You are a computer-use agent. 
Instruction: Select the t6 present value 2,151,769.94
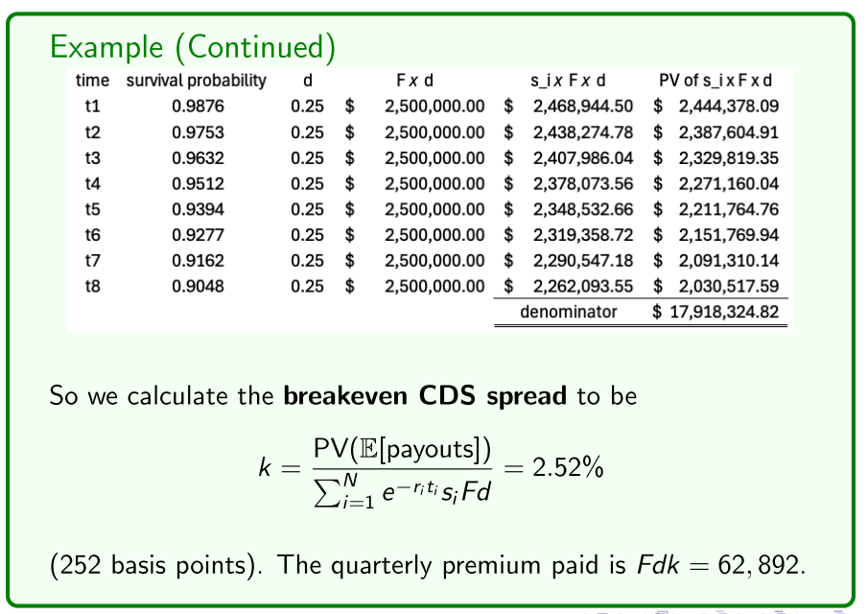pyautogui.click(x=728, y=232)
